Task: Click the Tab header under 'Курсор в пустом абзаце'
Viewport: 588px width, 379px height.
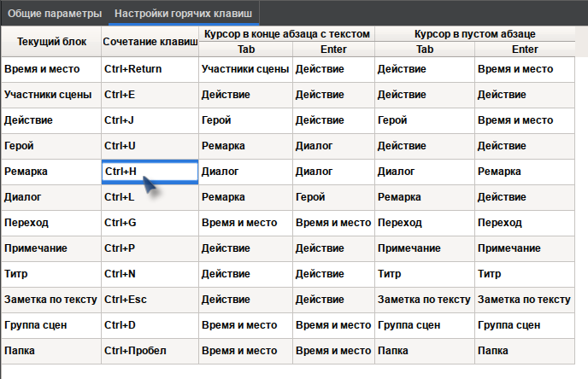Action: pyautogui.click(x=425, y=50)
